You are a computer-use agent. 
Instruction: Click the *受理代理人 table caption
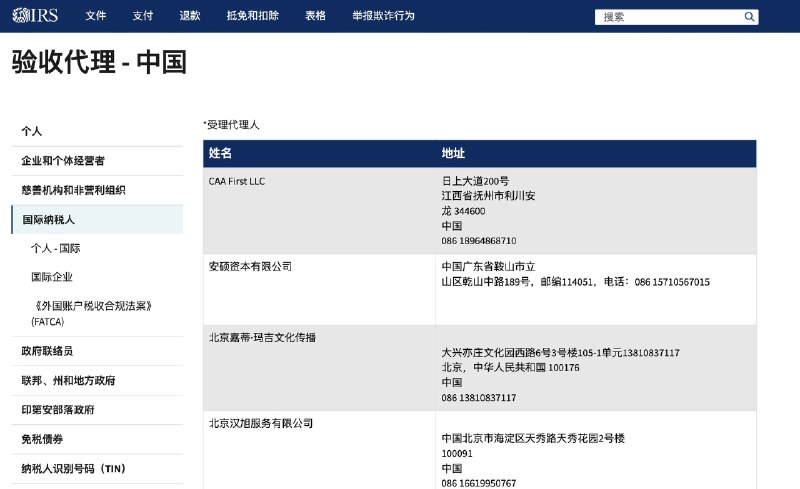(231, 125)
